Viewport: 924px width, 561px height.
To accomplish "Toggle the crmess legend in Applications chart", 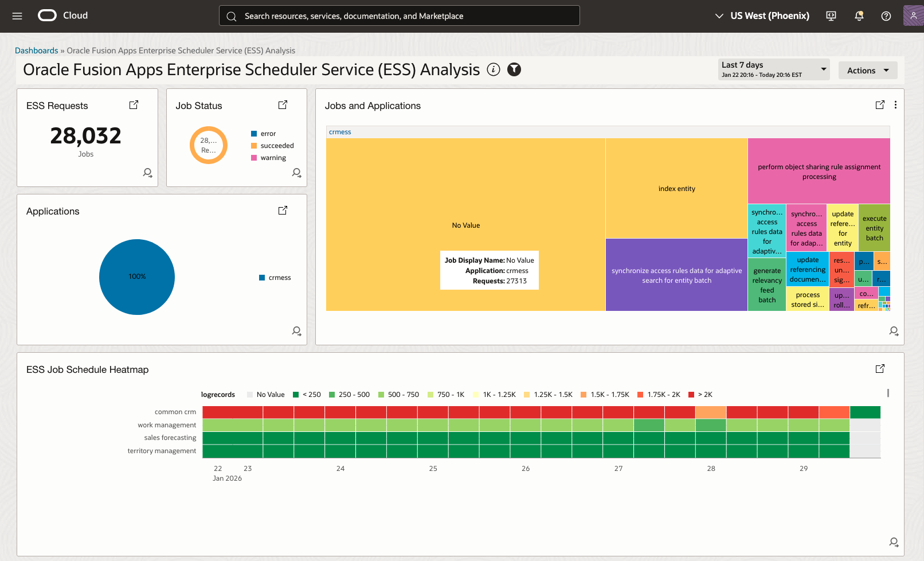I will point(276,277).
